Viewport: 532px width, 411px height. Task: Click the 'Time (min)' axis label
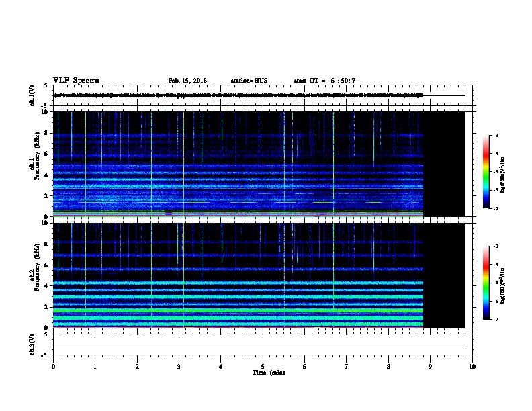[269, 373]
